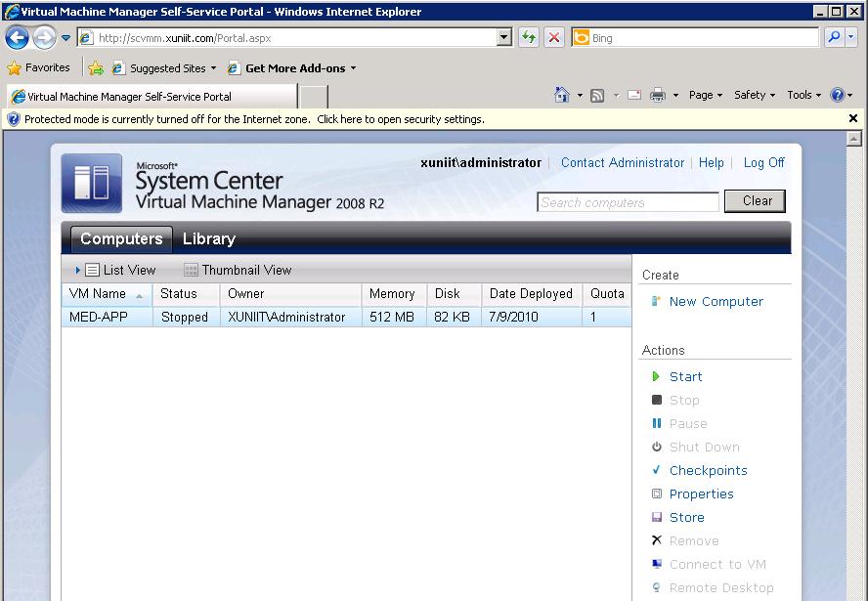Click the red Stop loading icon

553,38
